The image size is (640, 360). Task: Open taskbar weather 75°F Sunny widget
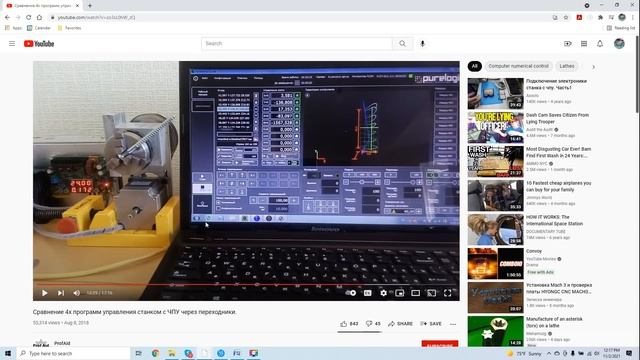524,353
